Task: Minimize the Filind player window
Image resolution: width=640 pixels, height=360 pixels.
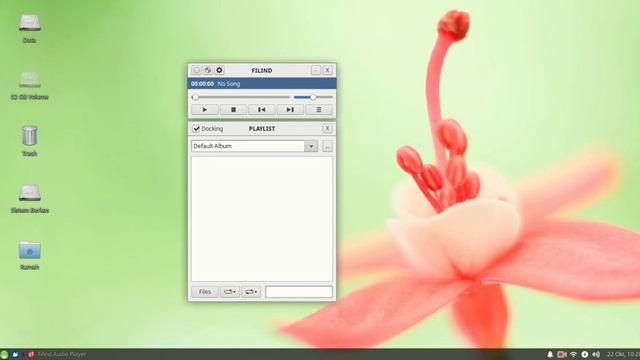Action: 316,70
